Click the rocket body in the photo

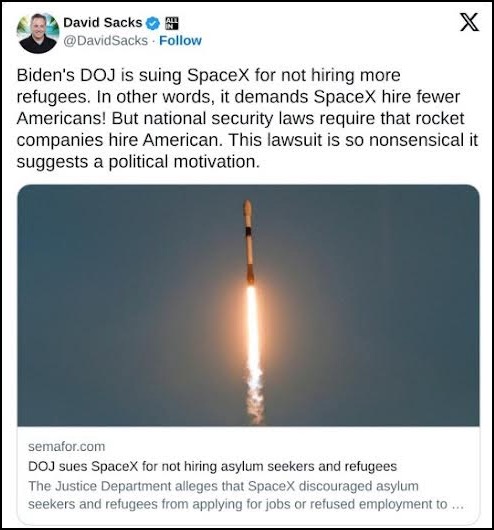point(249,242)
